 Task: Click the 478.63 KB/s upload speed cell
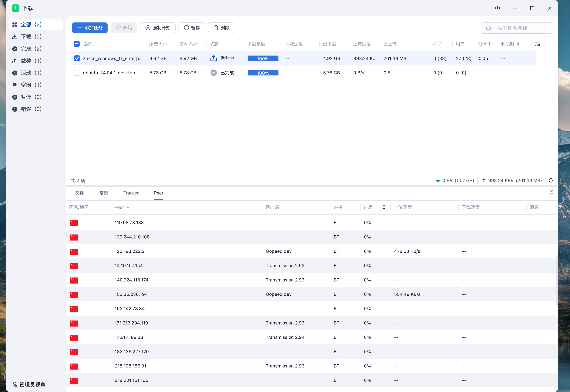coord(407,251)
